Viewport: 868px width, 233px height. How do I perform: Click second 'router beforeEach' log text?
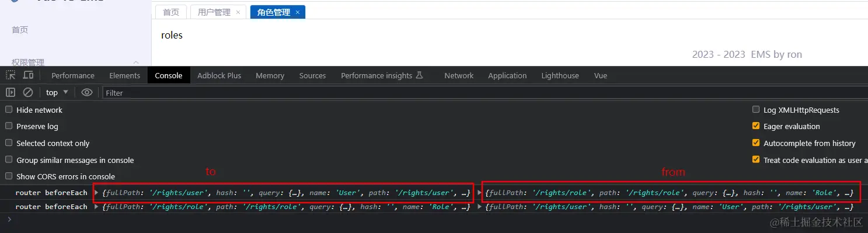coord(51,207)
